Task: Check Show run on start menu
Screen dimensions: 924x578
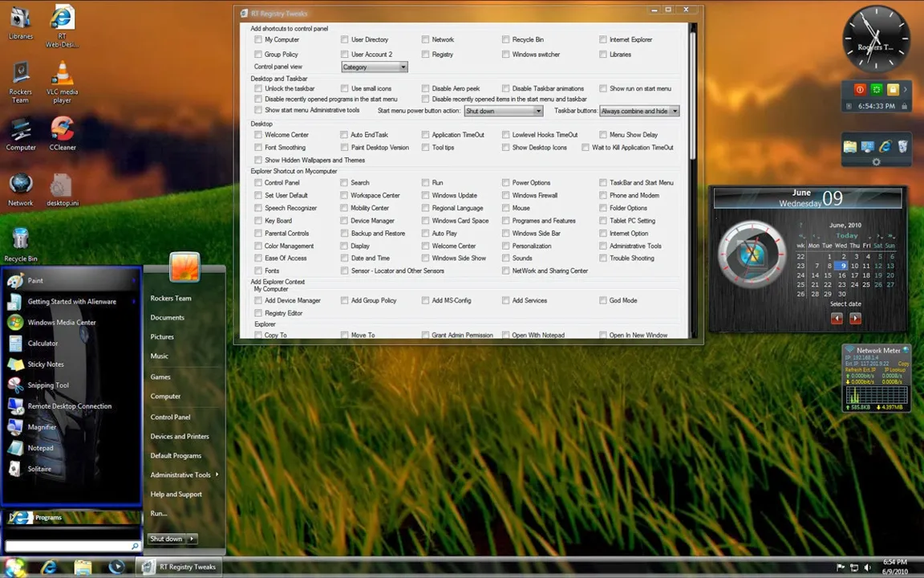Action: (x=603, y=88)
